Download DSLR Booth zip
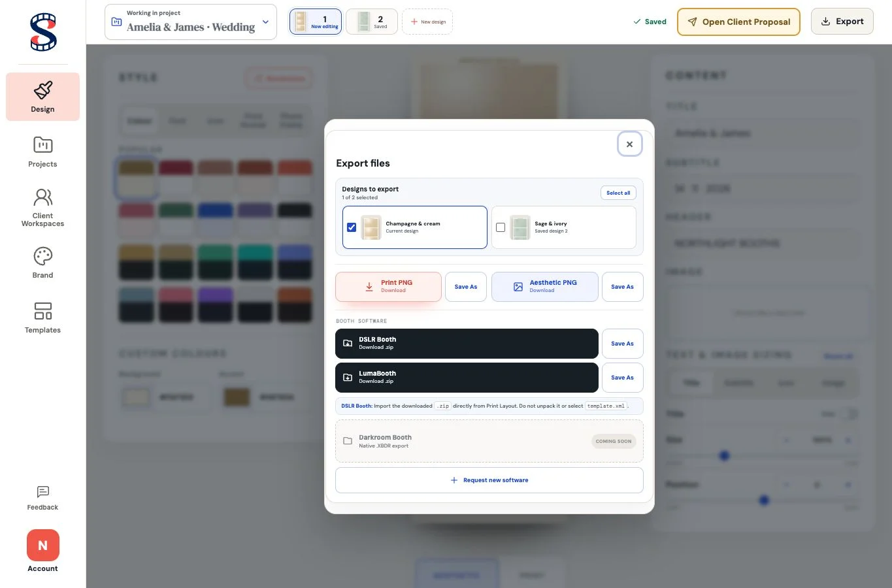 (467, 344)
